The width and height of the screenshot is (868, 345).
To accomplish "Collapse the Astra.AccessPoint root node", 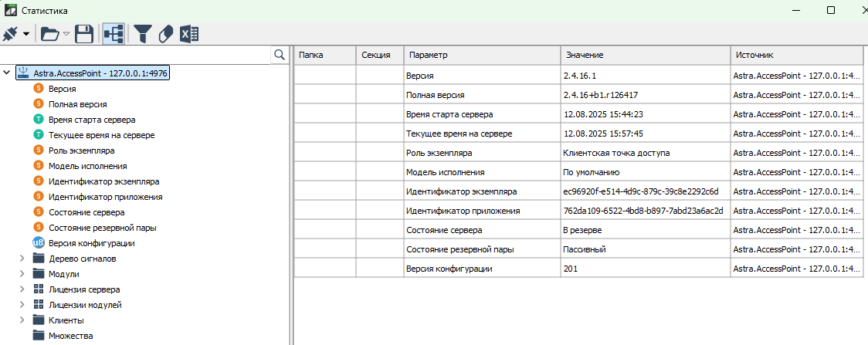I will tap(7, 73).
